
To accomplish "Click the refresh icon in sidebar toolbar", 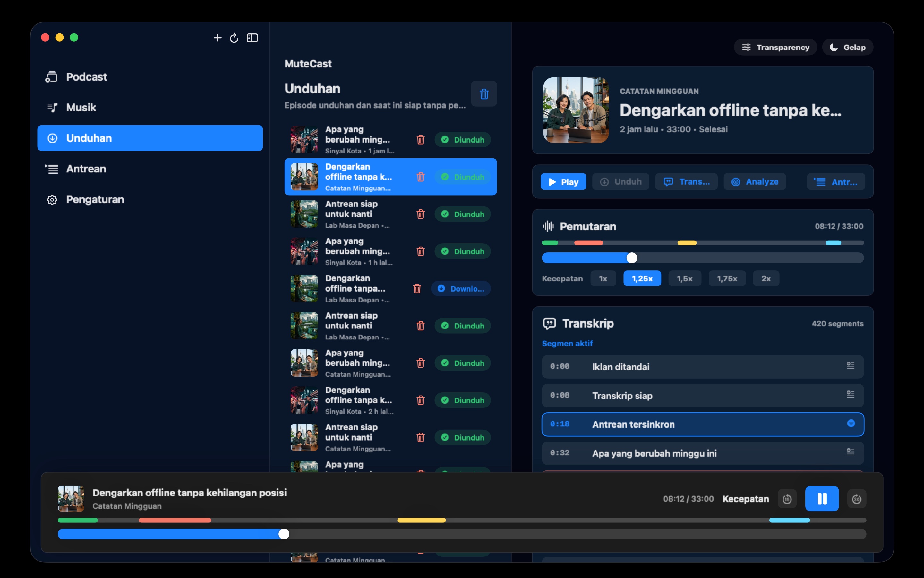I will (234, 38).
